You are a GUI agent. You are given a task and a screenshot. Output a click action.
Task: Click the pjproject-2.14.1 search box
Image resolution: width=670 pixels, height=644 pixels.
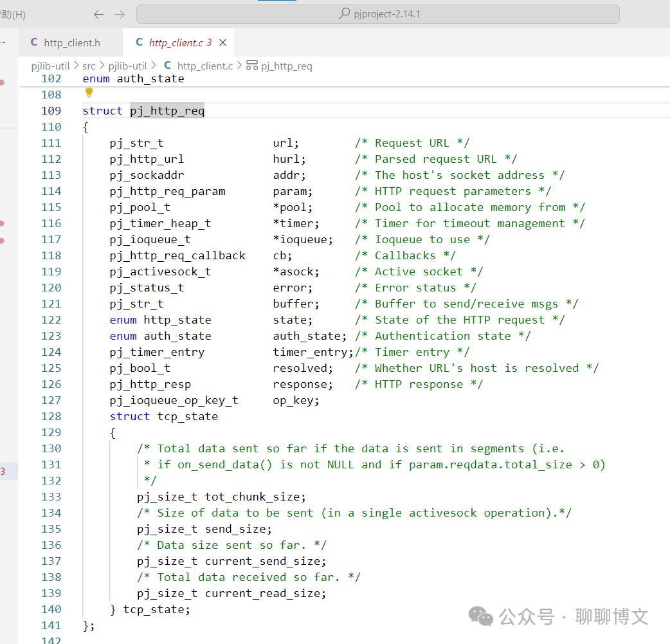pos(377,14)
